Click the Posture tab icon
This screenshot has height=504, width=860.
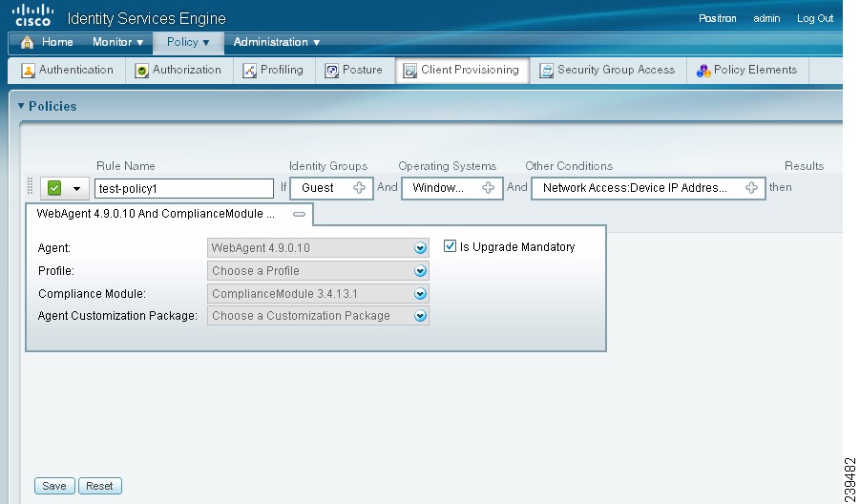pyautogui.click(x=332, y=71)
